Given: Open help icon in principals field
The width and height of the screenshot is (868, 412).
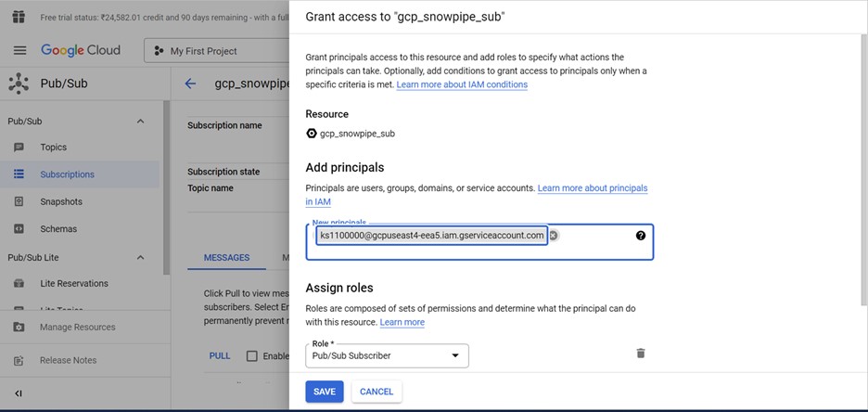Looking at the screenshot, I should pos(640,236).
